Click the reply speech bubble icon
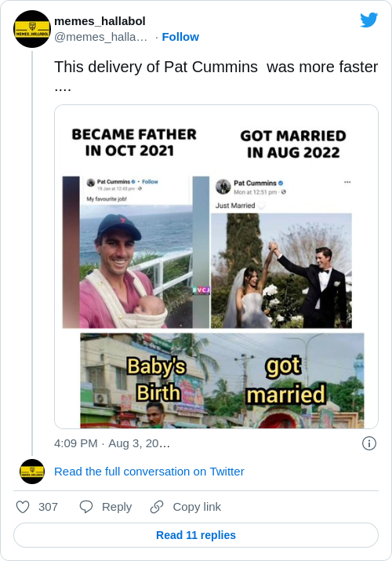The width and height of the screenshot is (392, 561). (x=86, y=507)
